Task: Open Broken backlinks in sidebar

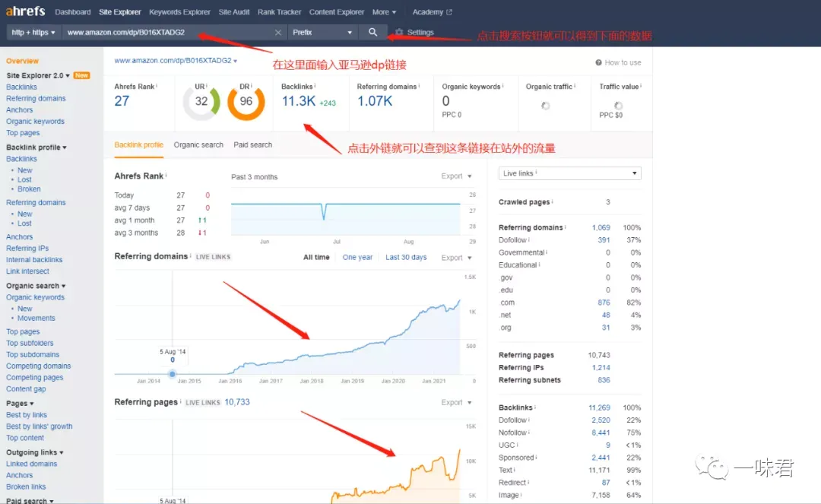Action: tap(29, 189)
